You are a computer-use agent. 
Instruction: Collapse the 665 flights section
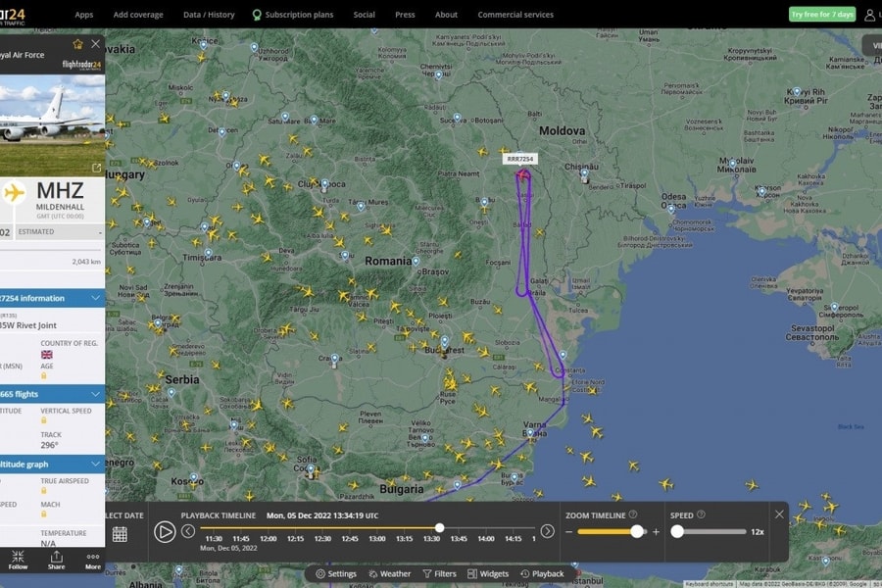pos(96,394)
